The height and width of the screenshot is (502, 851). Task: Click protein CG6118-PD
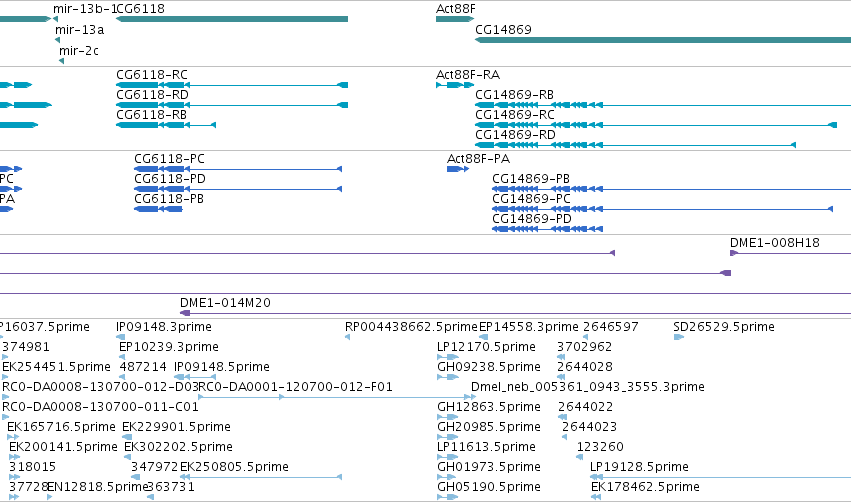(238, 189)
